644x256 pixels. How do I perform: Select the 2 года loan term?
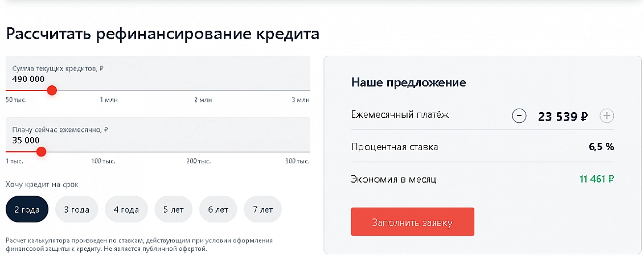point(27,209)
